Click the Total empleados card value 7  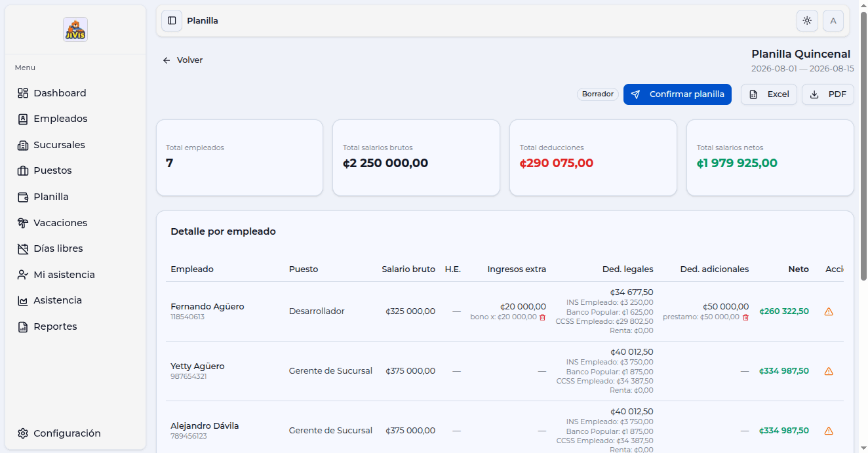point(169,163)
